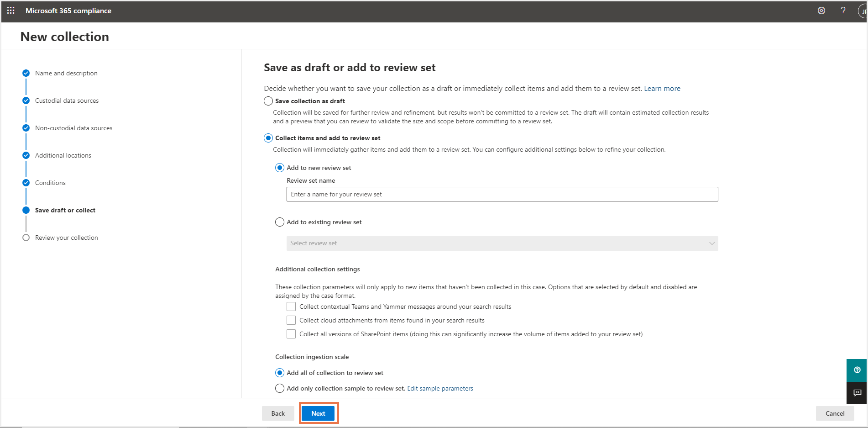
Task: Click the Review set name input field
Action: click(x=502, y=194)
